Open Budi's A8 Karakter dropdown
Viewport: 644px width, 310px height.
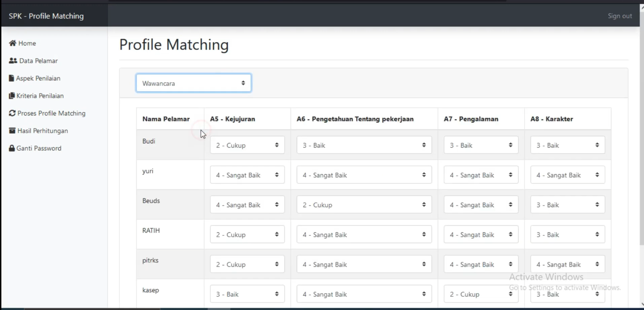pos(567,145)
